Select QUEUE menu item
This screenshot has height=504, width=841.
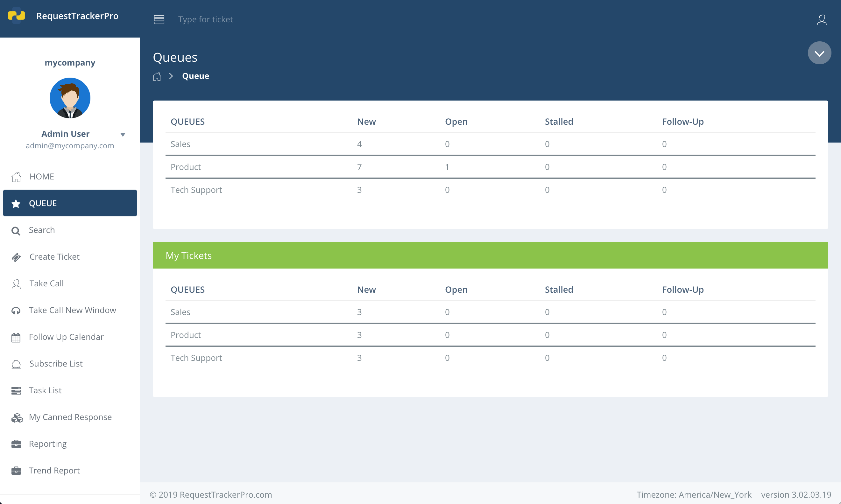[x=70, y=203]
